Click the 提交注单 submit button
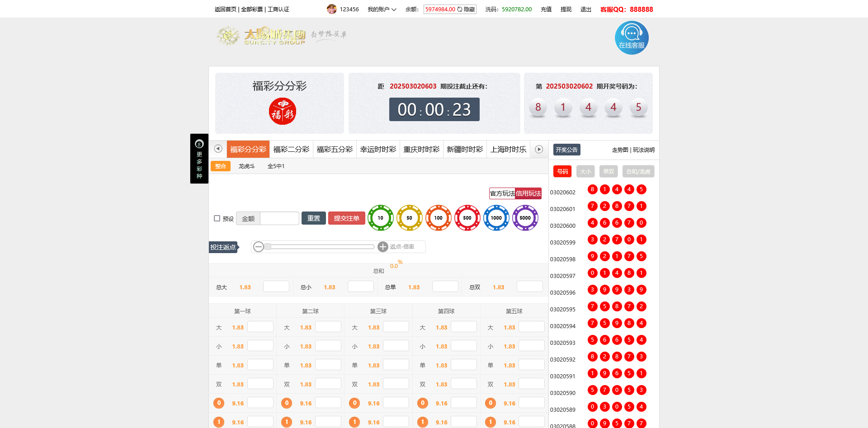 click(346, 218)
